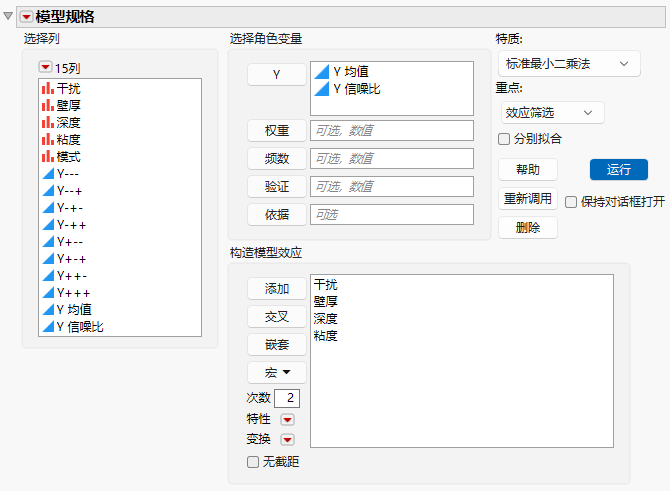Open the red triangle menu next to 15列
670x491 pixels.
click(x=45, y=67)
